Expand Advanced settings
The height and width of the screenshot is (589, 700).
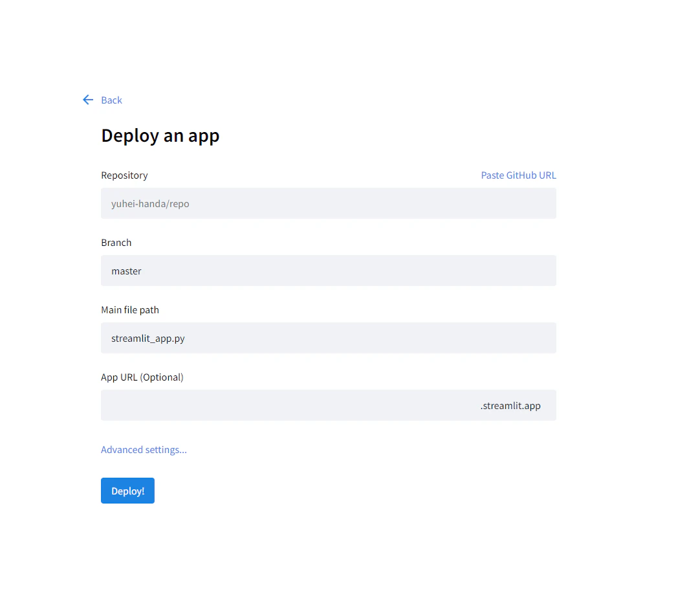144,450
